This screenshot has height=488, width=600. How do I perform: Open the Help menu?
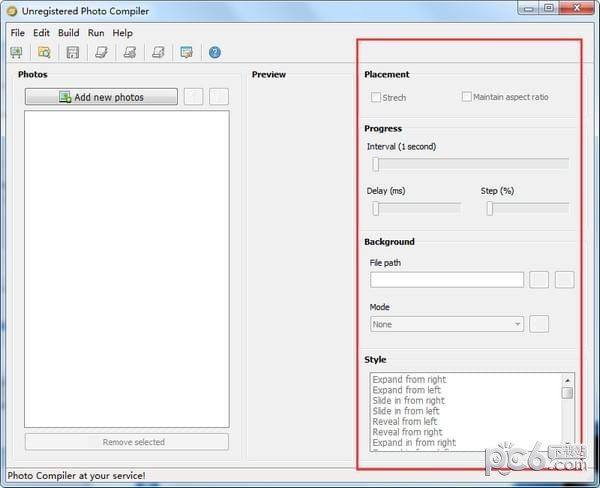(x=122, y=33)
